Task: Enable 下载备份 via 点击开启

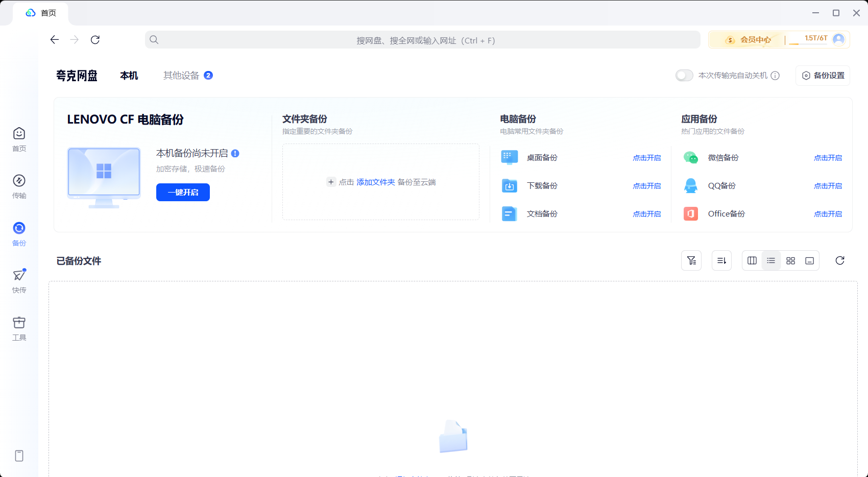Action: (x=647, y=186)
